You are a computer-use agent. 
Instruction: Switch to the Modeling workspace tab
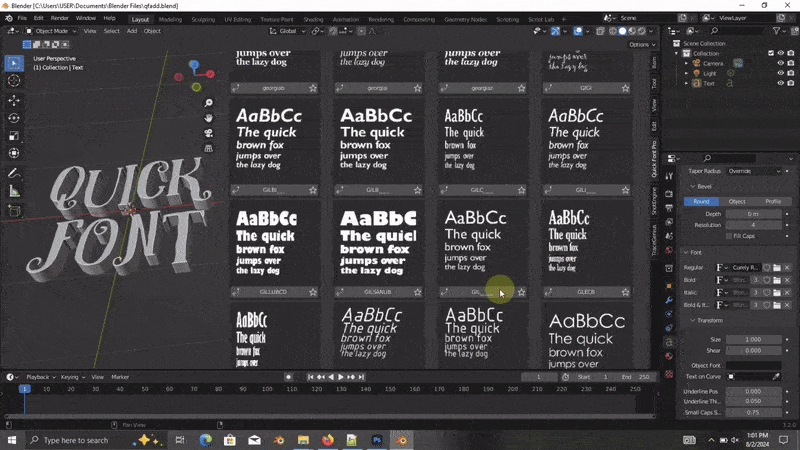[x=170, y=19]
